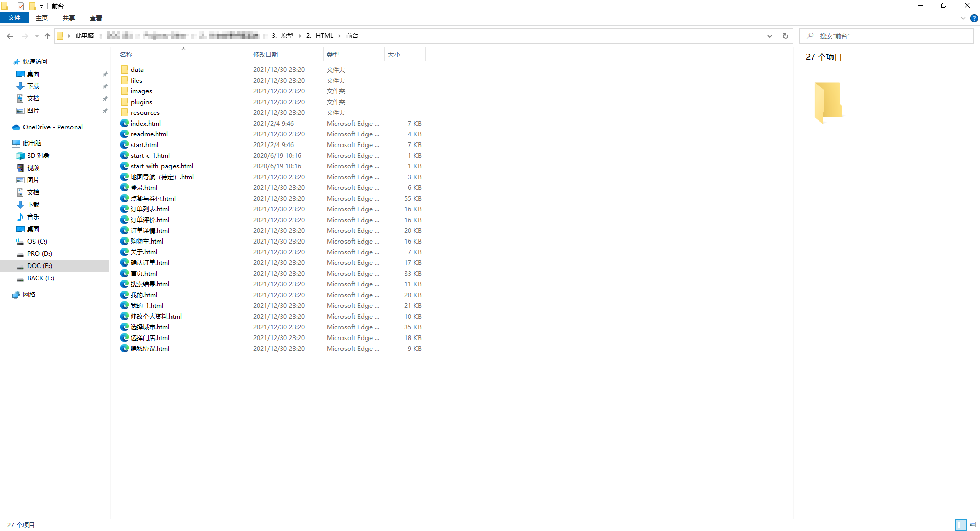Select 订单列表.html file icon
This screenshot has width=980, height=531.
125,209
